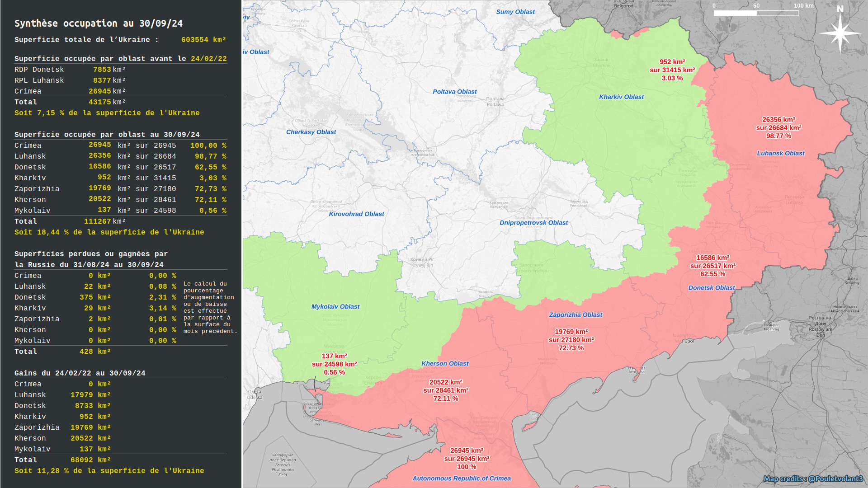Click the Soit 18,44 % summary line
The height and width of the screenshot is (488, 868).
(x=109, y=232)
